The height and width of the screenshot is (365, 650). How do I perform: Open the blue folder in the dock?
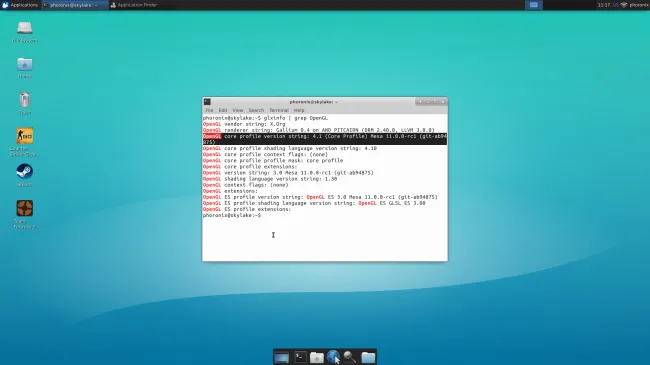pyautogui.click(x=368, y=357)
